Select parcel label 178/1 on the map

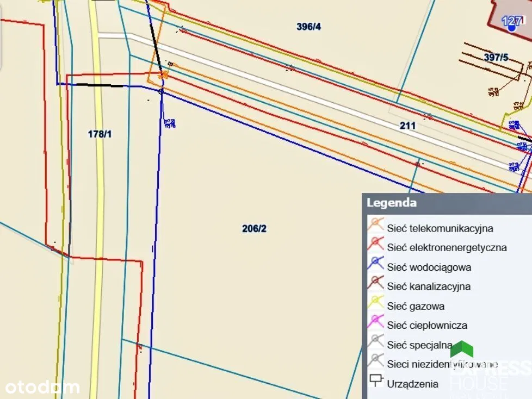pyautogui.click(x=100, y=134)
